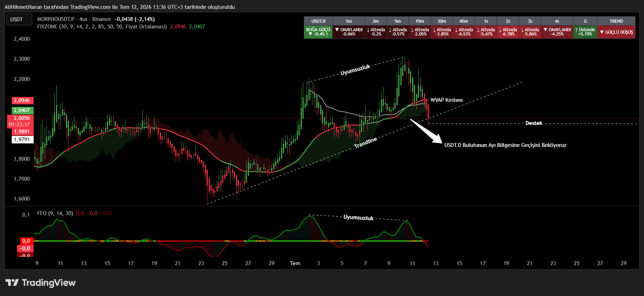Open the TradingView logo link
The height and width of the screenshot is (296, 644).
pos(40,283)
